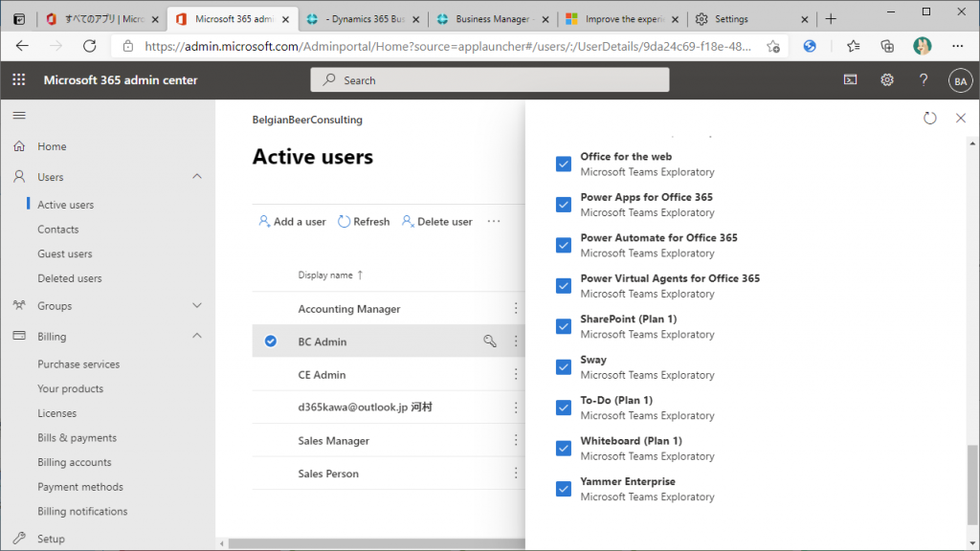Click Refresh in users toolbar

364,221
